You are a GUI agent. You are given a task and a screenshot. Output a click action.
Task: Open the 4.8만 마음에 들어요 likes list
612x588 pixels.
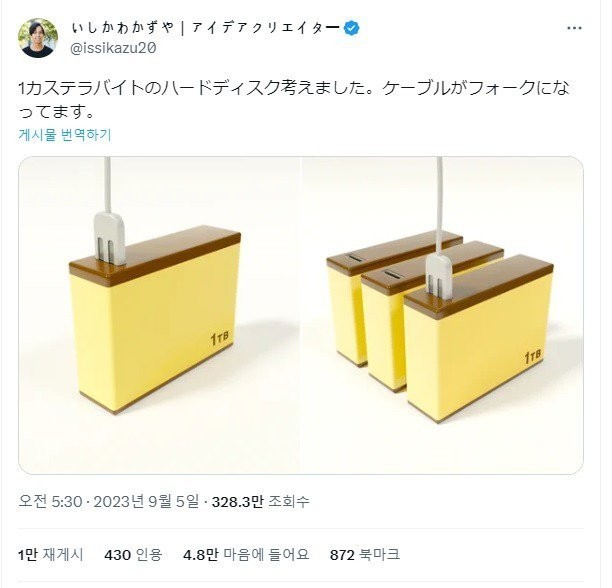pos(246,554)
